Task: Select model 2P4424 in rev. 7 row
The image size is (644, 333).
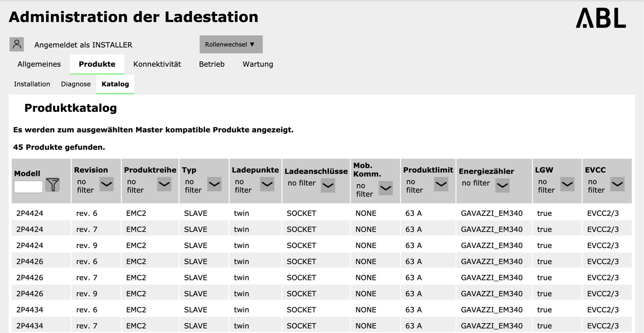Action: [x=30, y=229]
